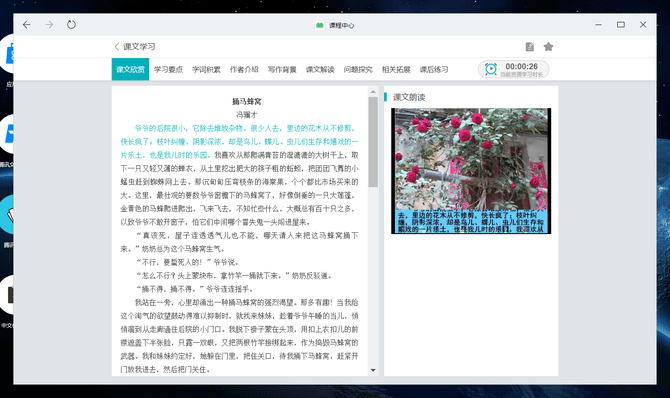Go forward with the forward arrow
Screen dimensions: 670x398
tap(49, 25)
